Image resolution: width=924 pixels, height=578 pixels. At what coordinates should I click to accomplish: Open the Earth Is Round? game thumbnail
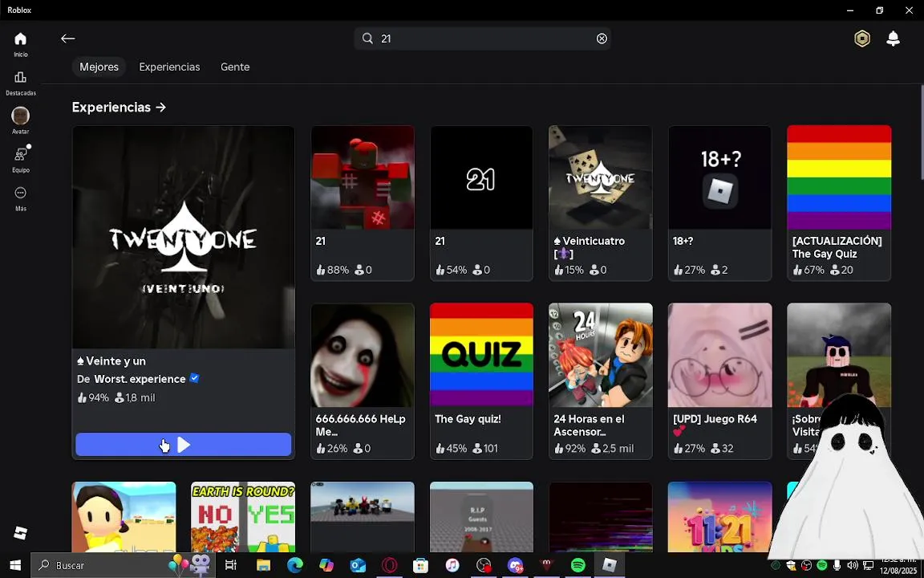(243, 517)
